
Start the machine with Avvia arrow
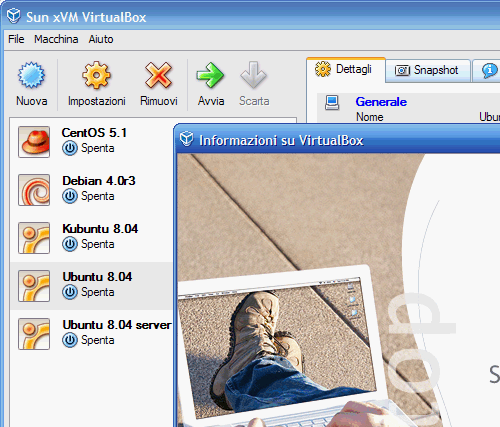coord(210,75)
